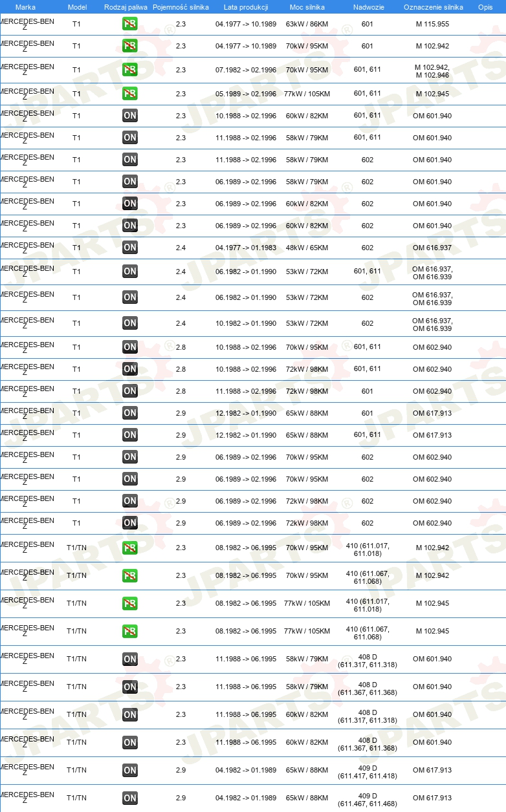Click ON icon in the 2.4 10.1982 row

(129, 323)
